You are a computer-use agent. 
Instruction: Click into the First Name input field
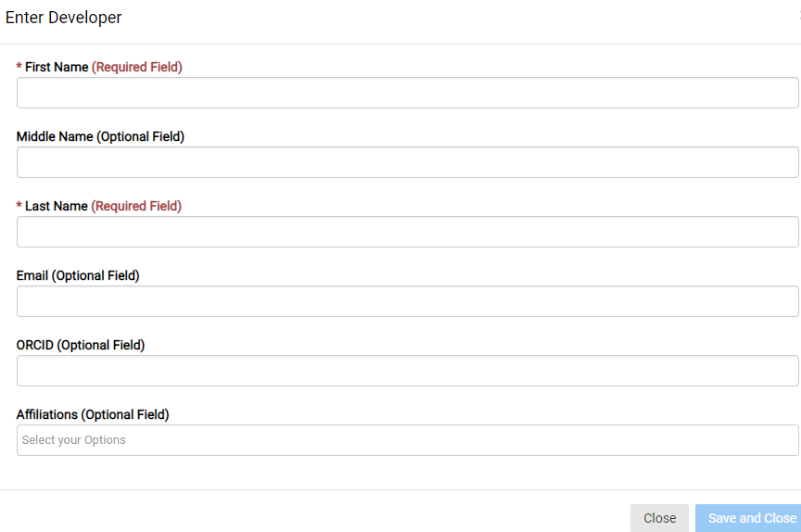408,93
